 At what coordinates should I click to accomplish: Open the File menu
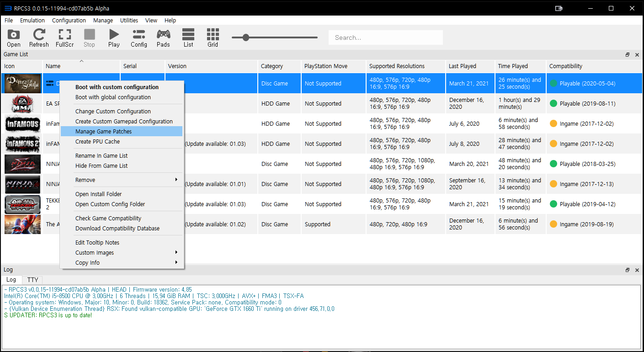[9, 20]
